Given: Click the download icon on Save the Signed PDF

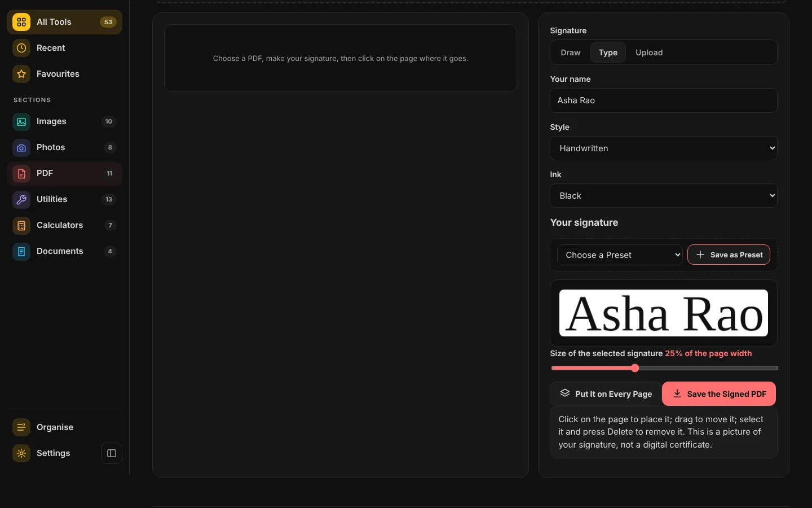Looking at the screenshot, I should 677,393.
